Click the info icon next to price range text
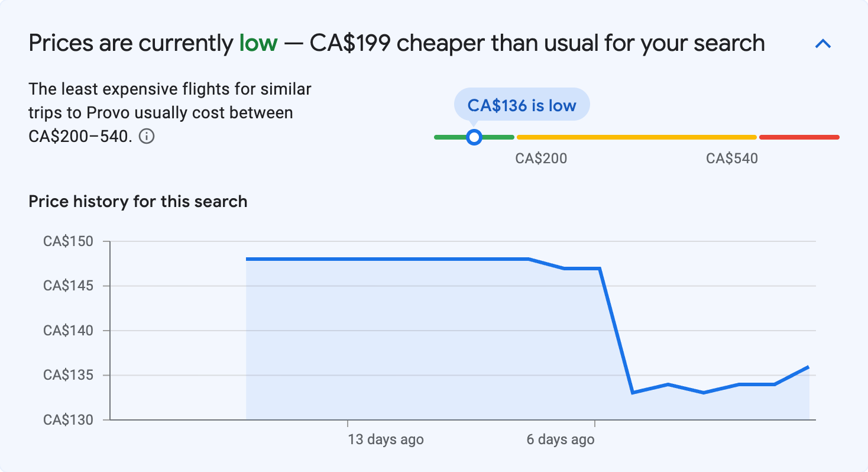Screen dimensions: 868x472 (147, 136)
